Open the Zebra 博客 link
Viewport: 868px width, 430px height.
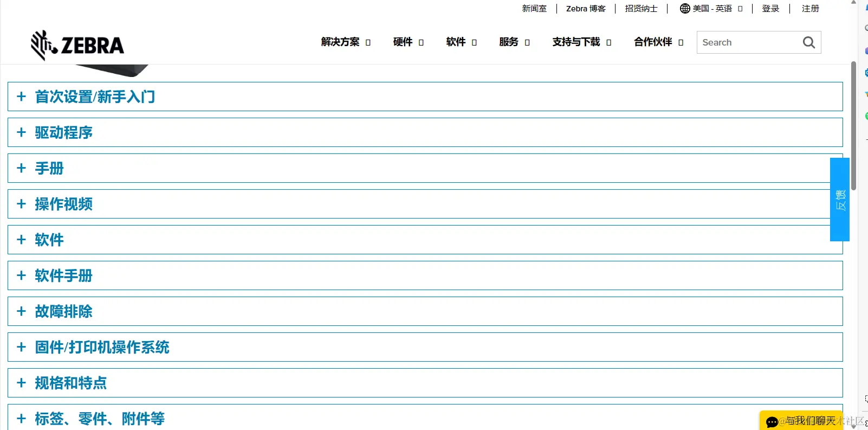(586, 9)
